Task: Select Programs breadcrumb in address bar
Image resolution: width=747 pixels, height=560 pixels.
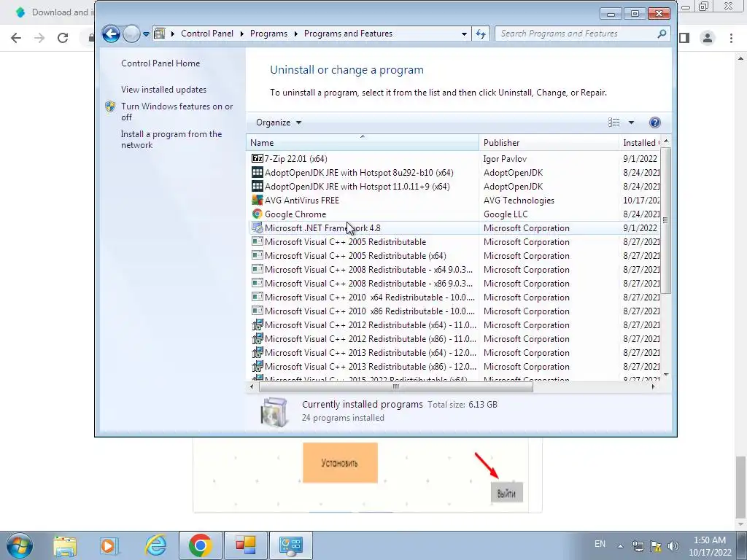Action: (268, 34)
